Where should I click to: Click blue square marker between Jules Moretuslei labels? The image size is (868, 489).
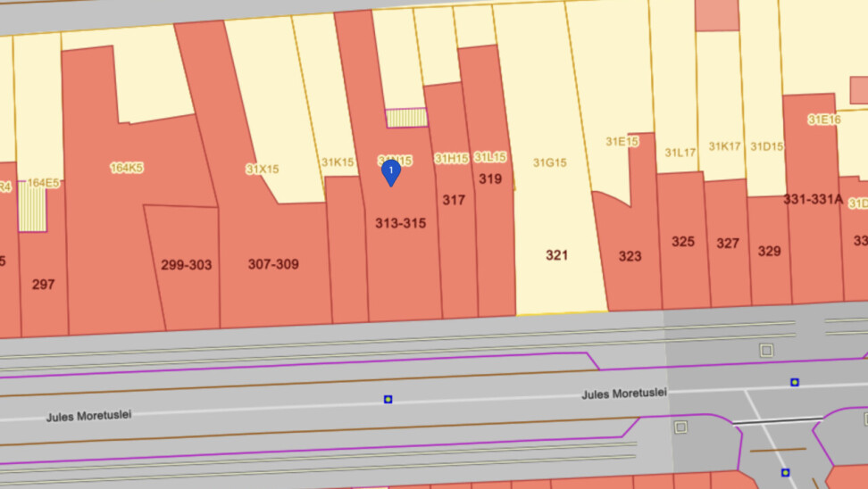(388, 399)
